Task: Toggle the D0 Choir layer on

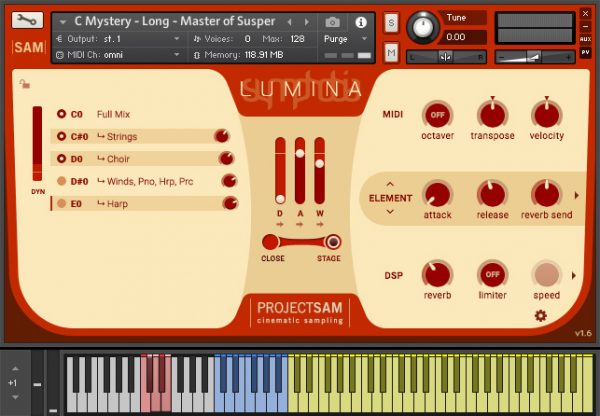Action: pos(61,158)
